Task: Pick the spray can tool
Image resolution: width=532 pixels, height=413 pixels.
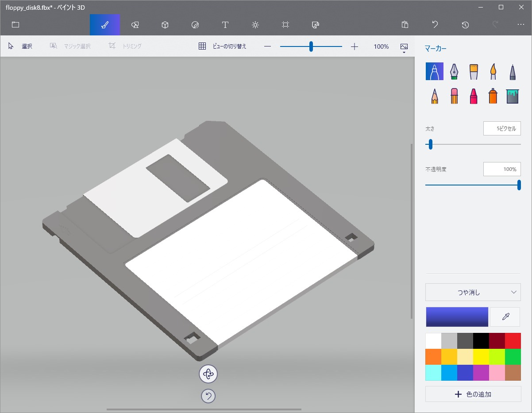Action: [x=493, y=96]
